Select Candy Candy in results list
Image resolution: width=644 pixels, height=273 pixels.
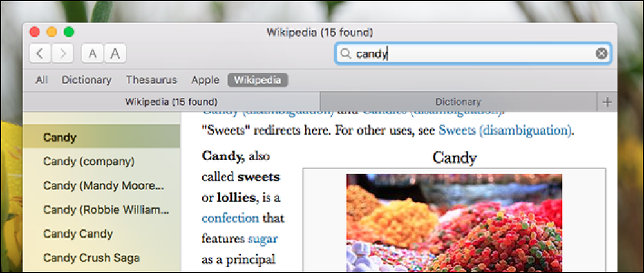[x=102, y=234]
